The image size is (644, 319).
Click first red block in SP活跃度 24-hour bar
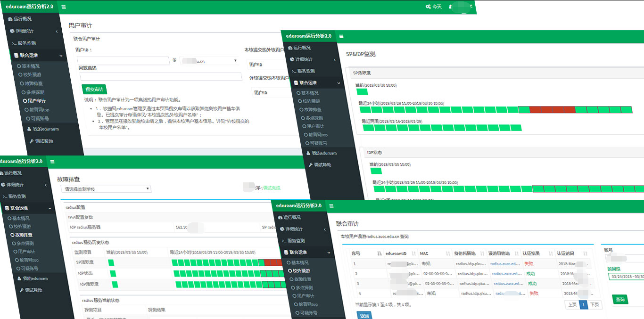(536, 110)
